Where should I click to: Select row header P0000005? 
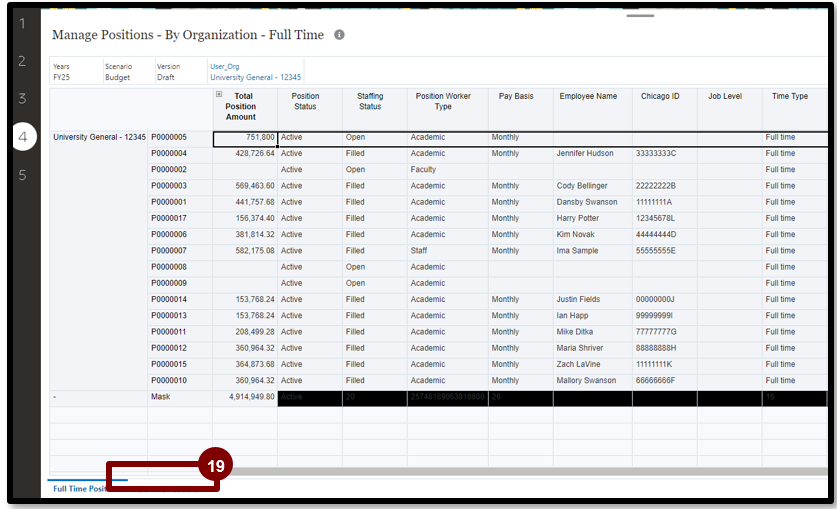[x=180, y=137]
